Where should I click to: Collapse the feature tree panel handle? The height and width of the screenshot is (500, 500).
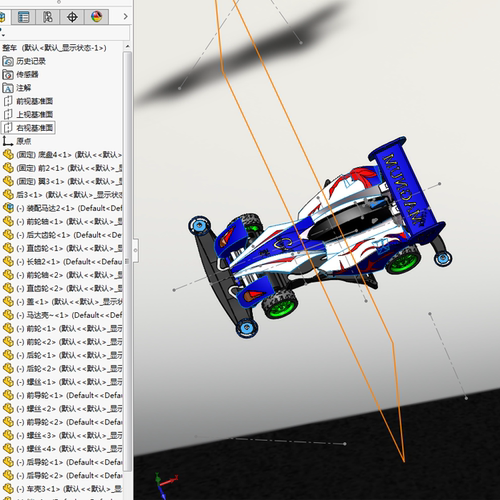pos(136,250)
